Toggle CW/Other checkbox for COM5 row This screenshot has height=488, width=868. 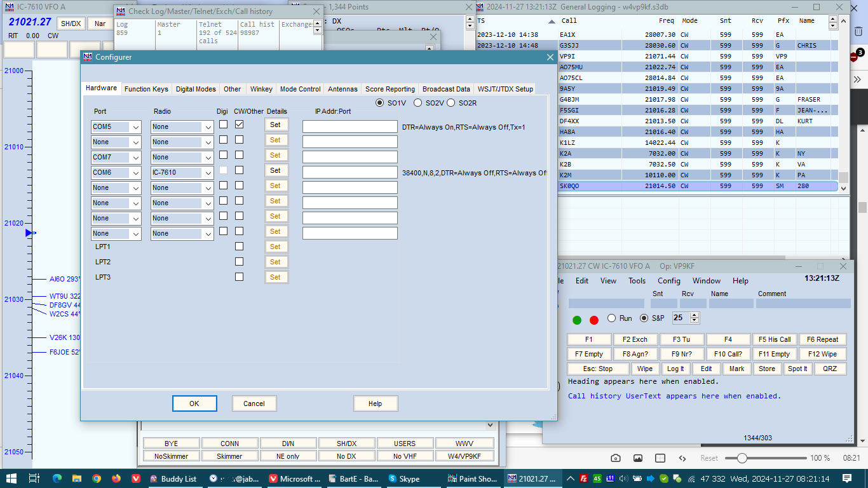(x=239, y=125)
